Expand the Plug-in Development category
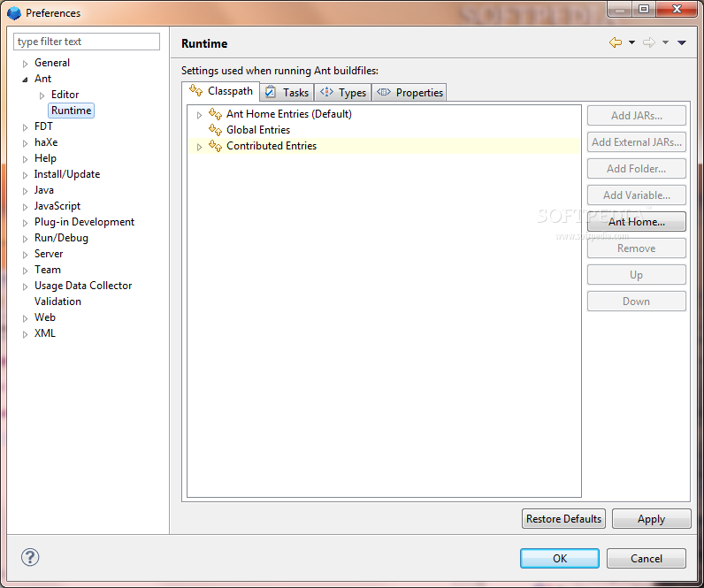 tap(25, 223)
